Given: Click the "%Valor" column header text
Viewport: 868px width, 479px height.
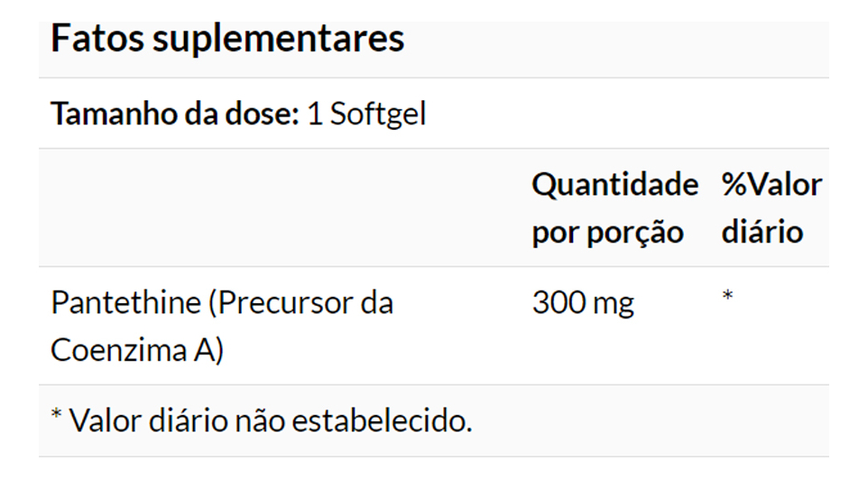Looking at the screenshot, I should coord(771,185).
